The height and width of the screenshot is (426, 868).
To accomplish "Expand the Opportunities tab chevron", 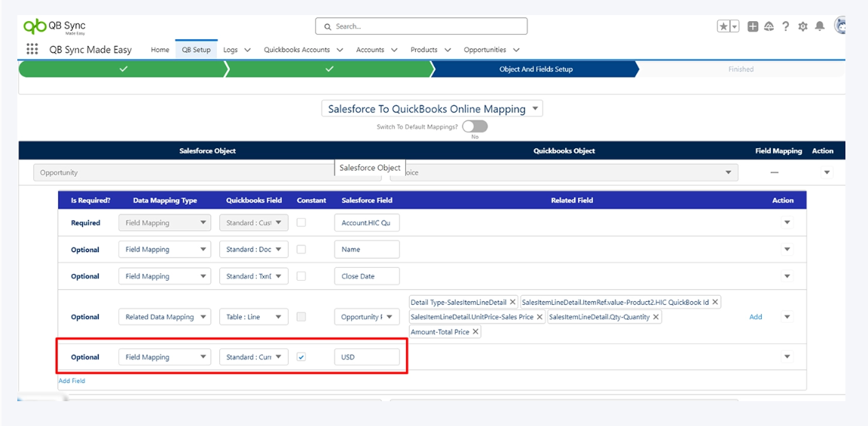I will [x=516, y=50].
